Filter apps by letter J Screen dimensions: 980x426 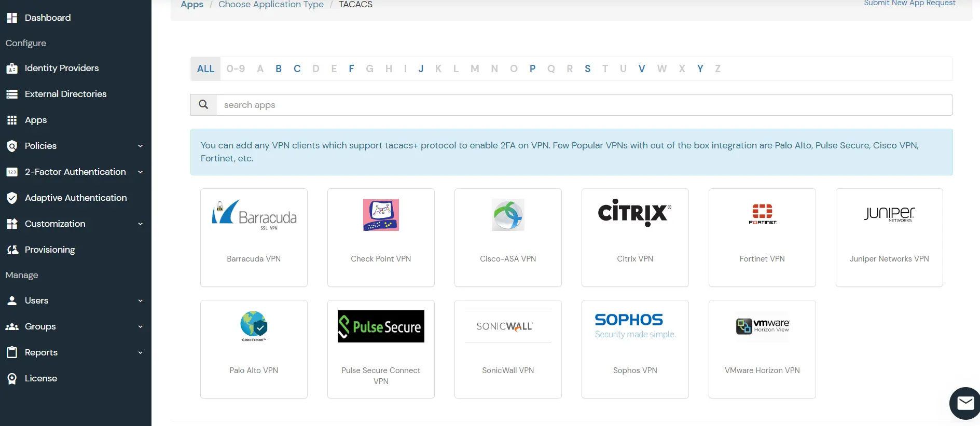[x=421, y=68]
